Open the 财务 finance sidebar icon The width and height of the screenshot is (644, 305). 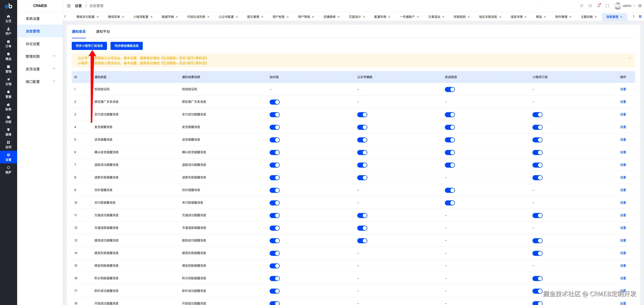point(8,107)
